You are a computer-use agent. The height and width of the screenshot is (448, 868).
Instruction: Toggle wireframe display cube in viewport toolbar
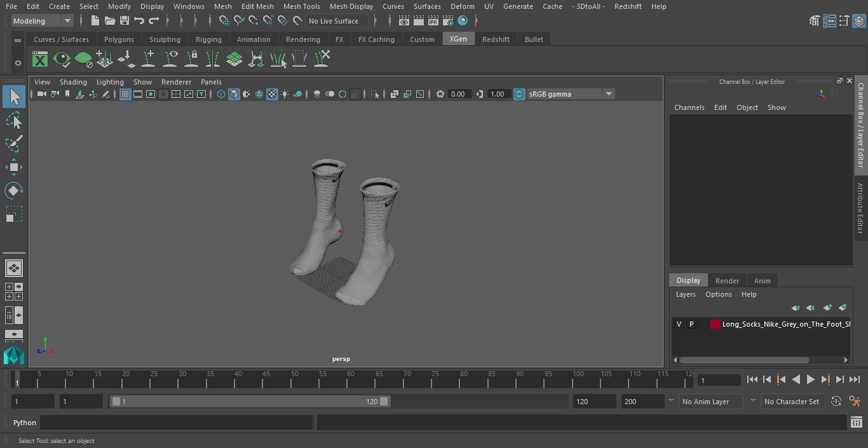click(221, 94)
